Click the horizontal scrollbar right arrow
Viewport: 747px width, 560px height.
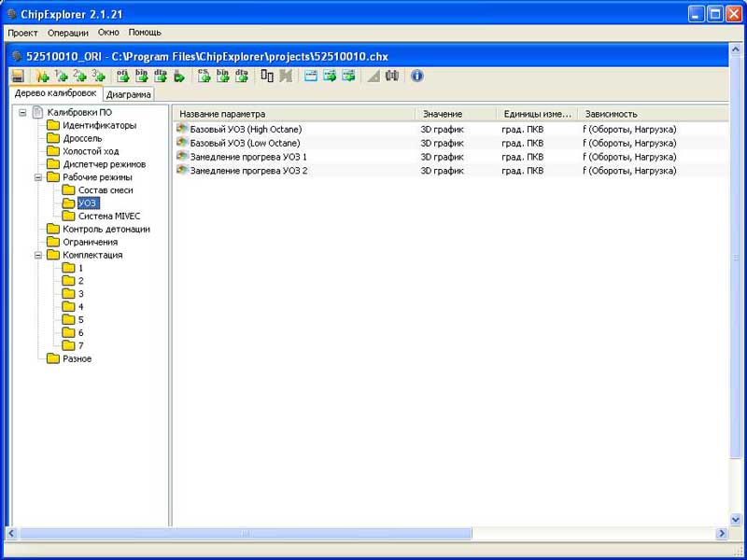pyautogui.click(x=722, y=533)
